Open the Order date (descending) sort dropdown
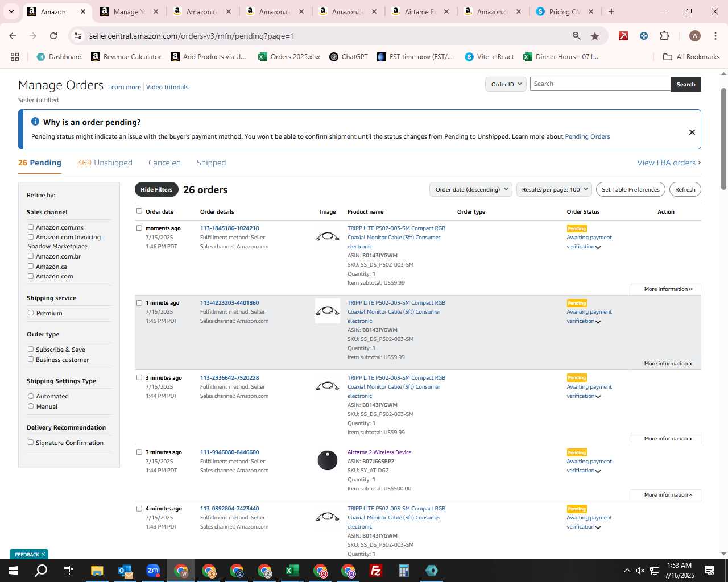The width and height of the screenshot is (728, 582). tap(471, 189)
